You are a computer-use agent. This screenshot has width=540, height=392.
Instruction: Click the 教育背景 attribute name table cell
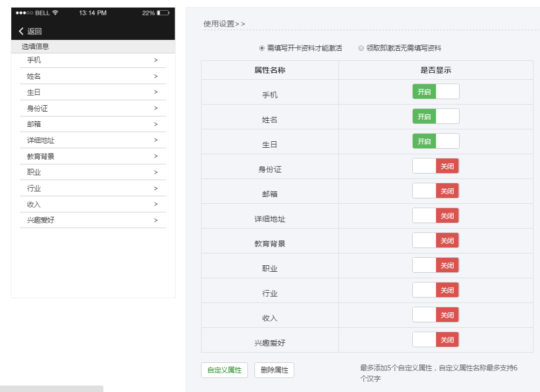[x=270, y=241]
